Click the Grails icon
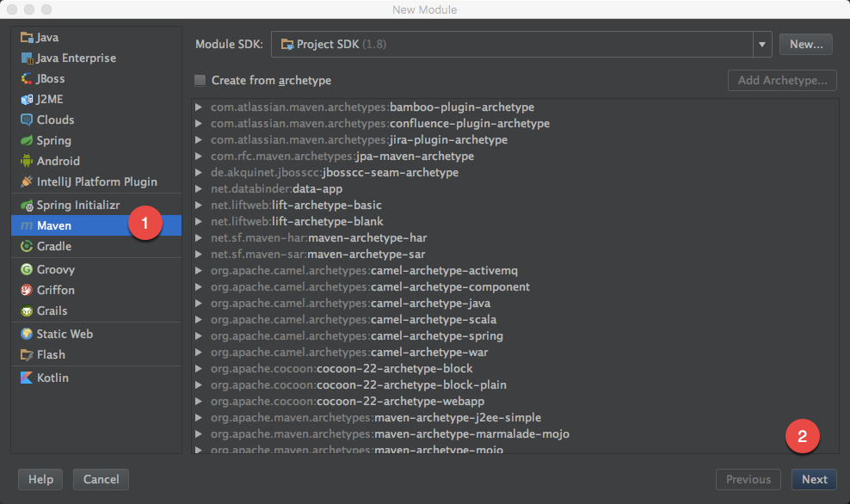 click(x=27, y=310)
